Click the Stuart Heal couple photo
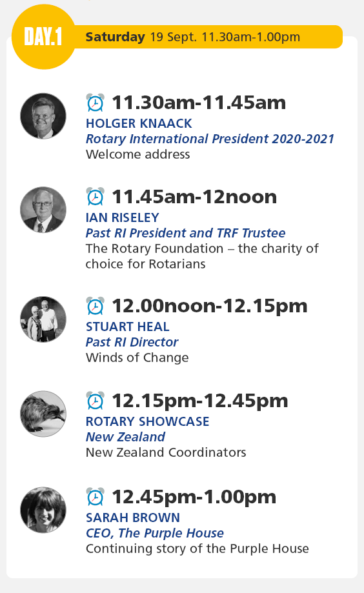This screenshot has height=593, width=364. pyautogui.click(x=43, y=319)
